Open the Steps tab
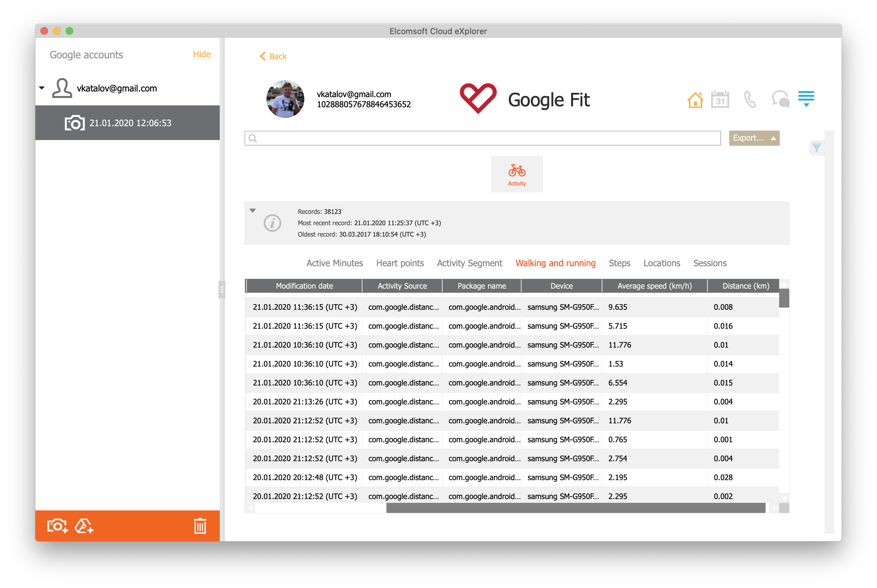 [x=619, y=263]
